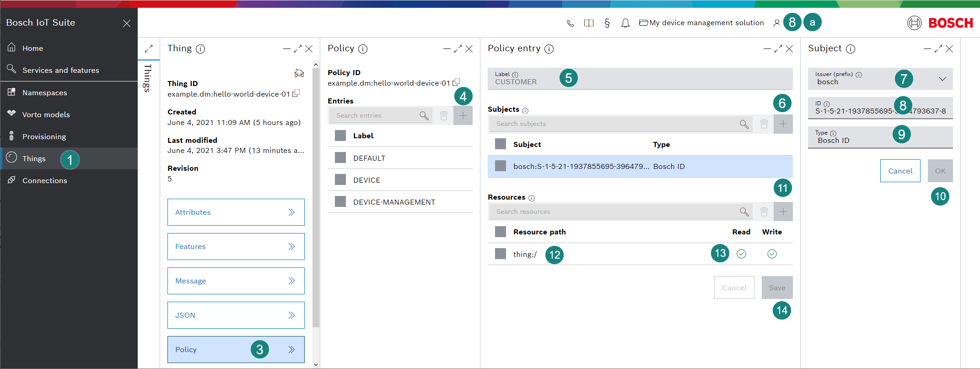Copy the Policy ID to clipboard
This screenshot has width=980, height=369.
point(456,82)
